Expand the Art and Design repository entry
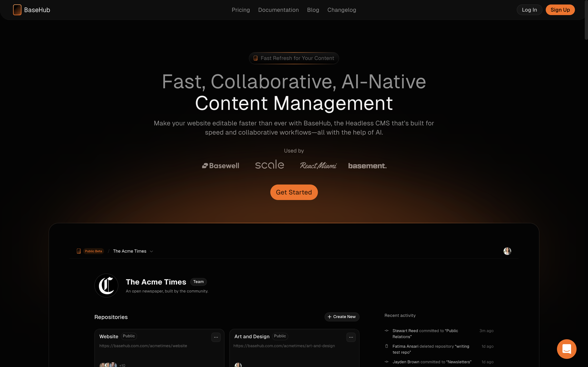Image resolution: width=588 pixels, height=367 pixels. tap(351, 337)
